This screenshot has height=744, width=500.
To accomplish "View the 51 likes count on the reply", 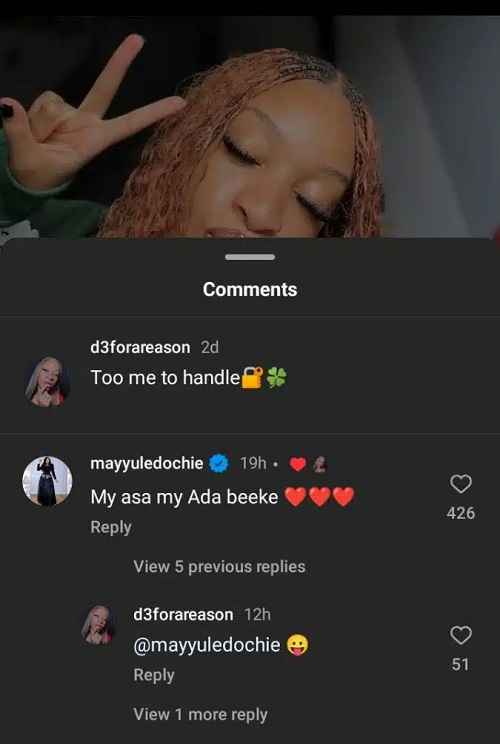I will (x=461, y=665).
